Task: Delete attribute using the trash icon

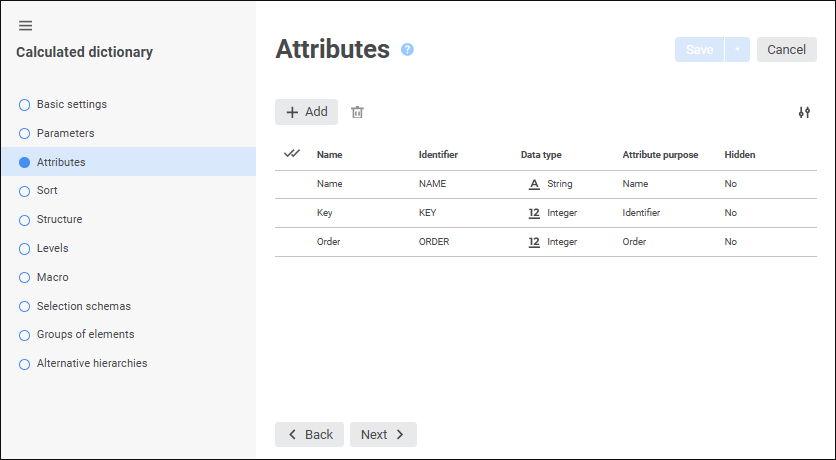Action: coord(357,112)
